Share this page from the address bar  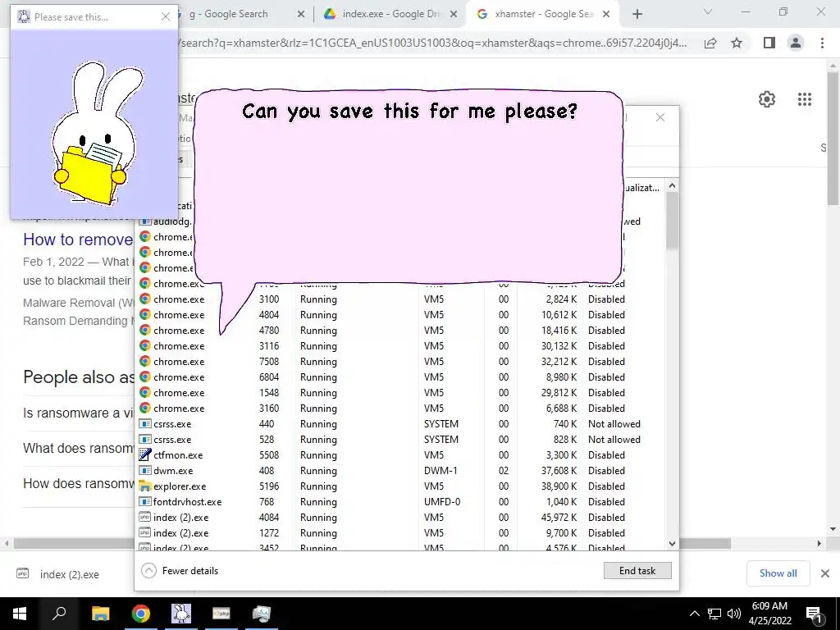710,43
